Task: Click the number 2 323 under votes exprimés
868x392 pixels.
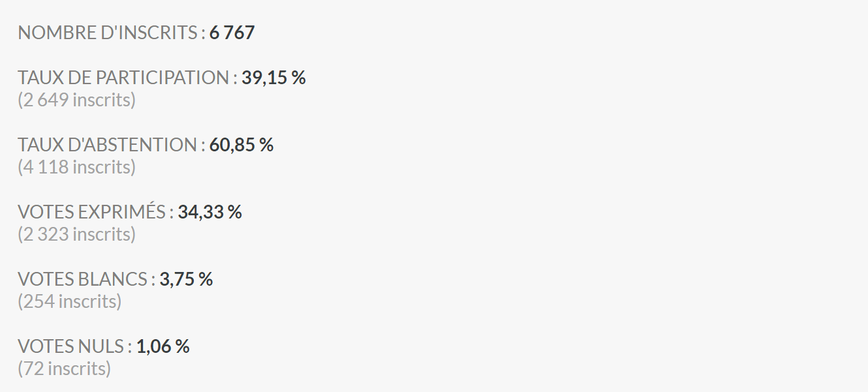Action: 46,235
